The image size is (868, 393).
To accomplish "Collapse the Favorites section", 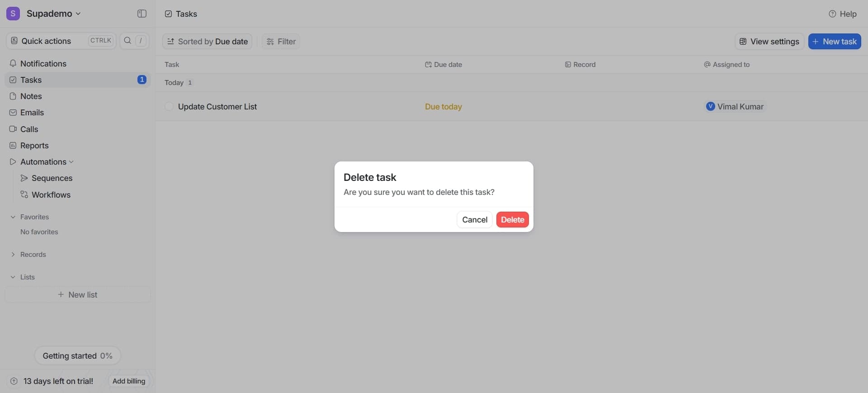I will tap(13, 217).
